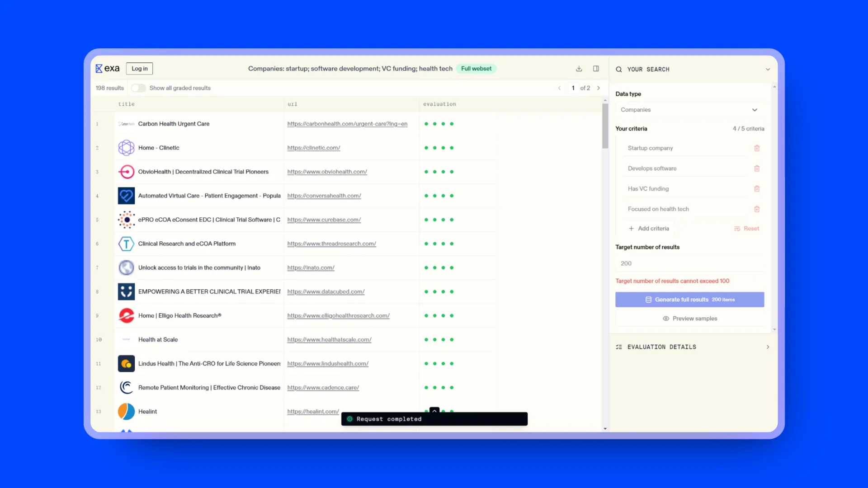
Task: Collapse the Your Search panel
Action: 768,70
